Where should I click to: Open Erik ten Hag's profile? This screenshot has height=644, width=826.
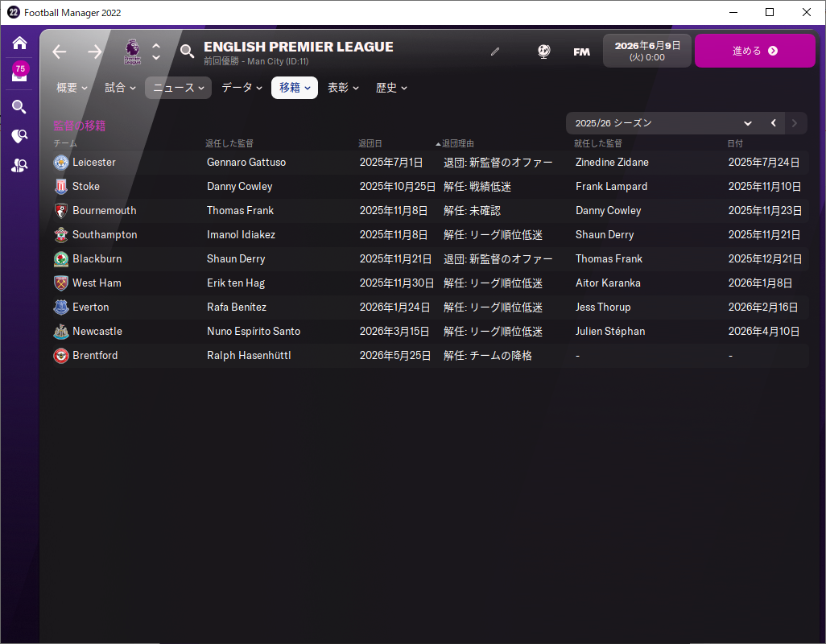point(235,283)
